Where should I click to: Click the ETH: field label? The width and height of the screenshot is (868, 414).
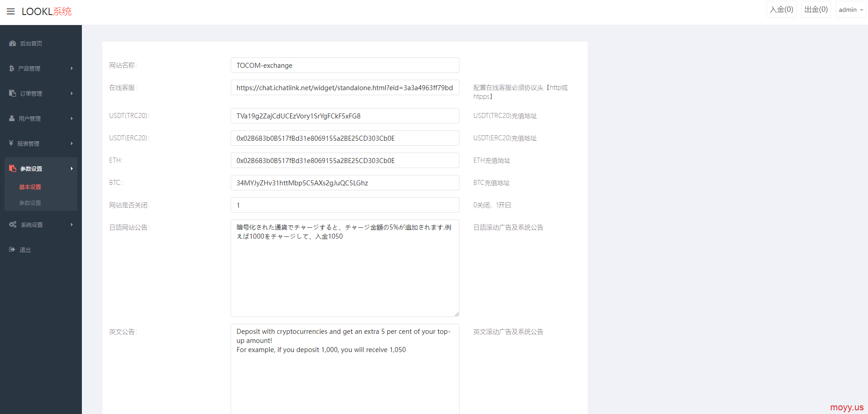tap(116, 160)
